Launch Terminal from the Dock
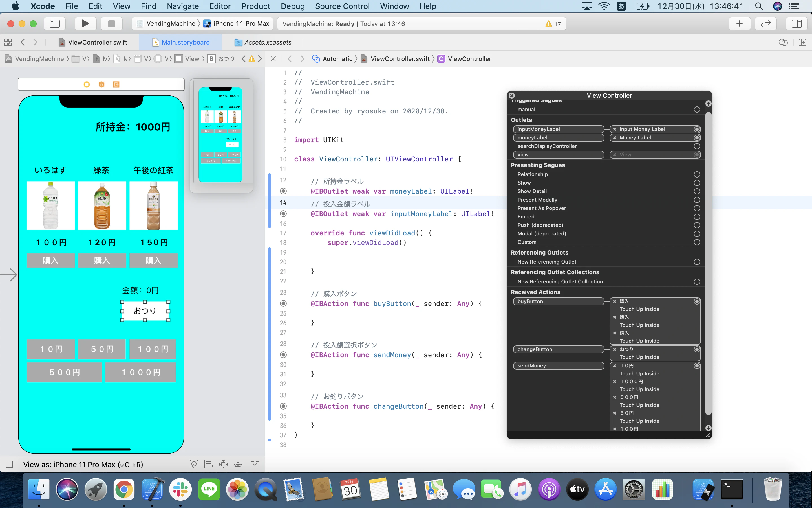The width and height of the screenshot is (812, 508). [732, 490]
